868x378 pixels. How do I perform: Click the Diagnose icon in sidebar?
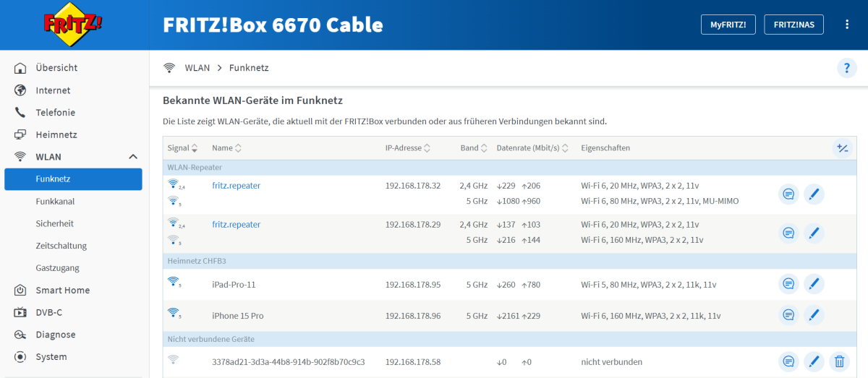tap(20, 335)
